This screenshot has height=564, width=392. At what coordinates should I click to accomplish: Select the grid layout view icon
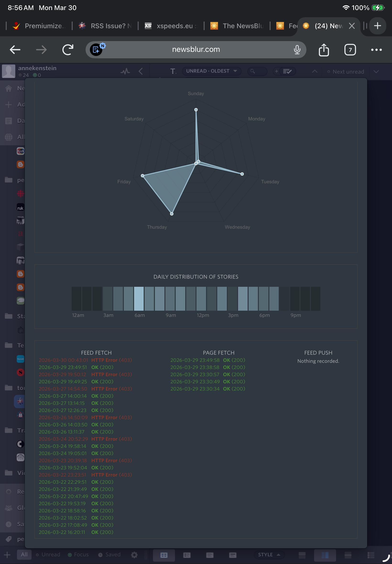tap(164, 555)
